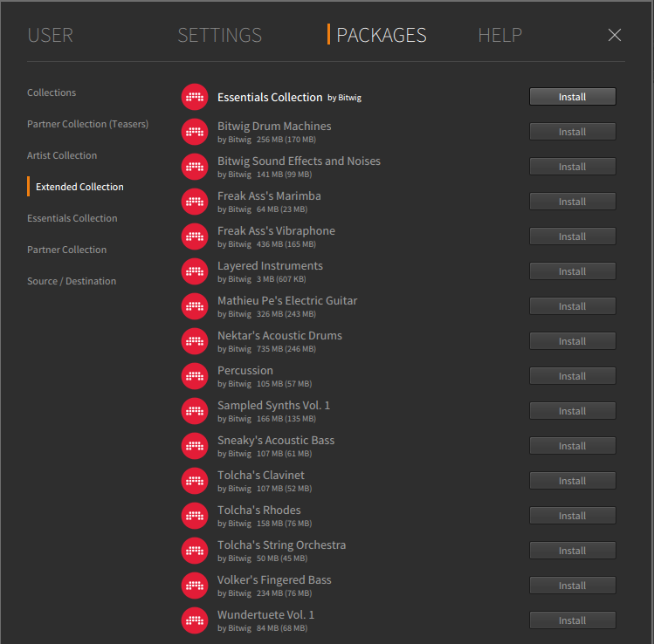Install Volker's Fingered Bass
Image resolution: width=654 pixels, height=644 pixels.
(572, 586)
